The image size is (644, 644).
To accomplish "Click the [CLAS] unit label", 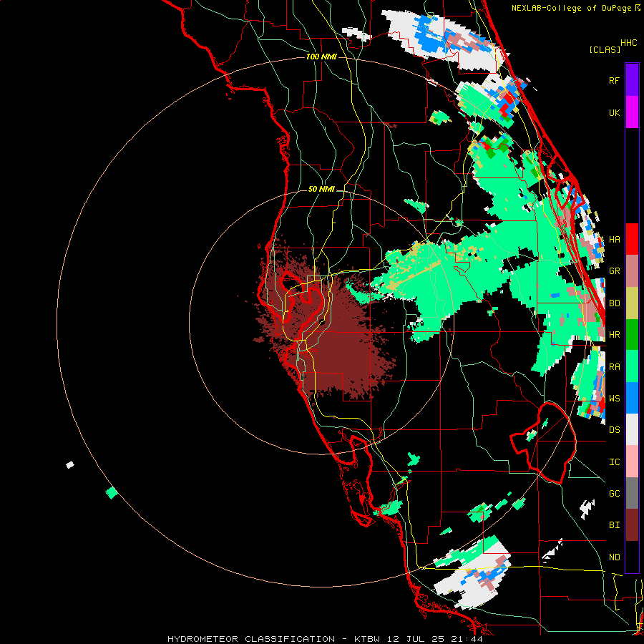I will [605, 50].
